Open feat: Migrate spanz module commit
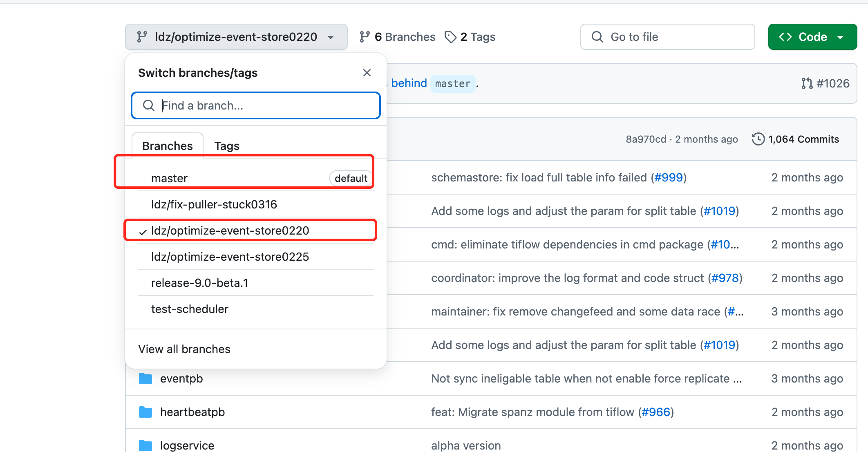This screenshot has height=452, width=868. [x=532, y=412]
